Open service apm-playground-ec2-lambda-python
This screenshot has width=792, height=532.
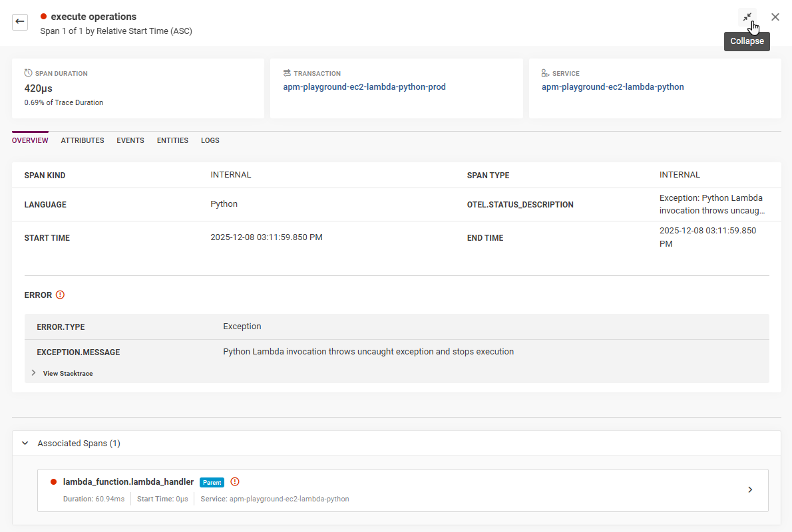pyautogui.click(x=612, y=87)
